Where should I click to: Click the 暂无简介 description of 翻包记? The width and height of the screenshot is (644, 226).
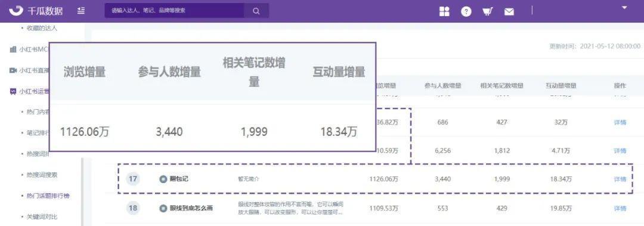click(249, 179)
